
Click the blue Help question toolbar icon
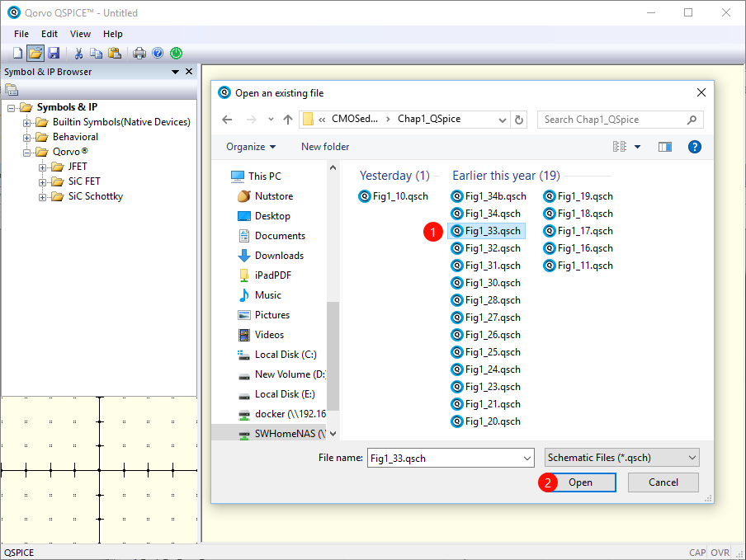(158, 54)
